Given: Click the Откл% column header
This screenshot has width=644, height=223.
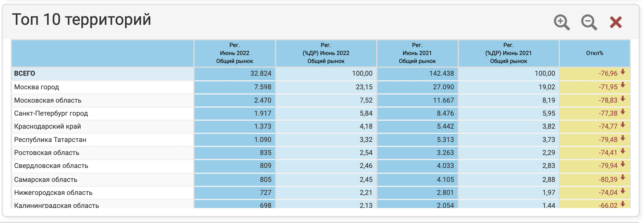Looking at the screenshot, I should [594, 53].
